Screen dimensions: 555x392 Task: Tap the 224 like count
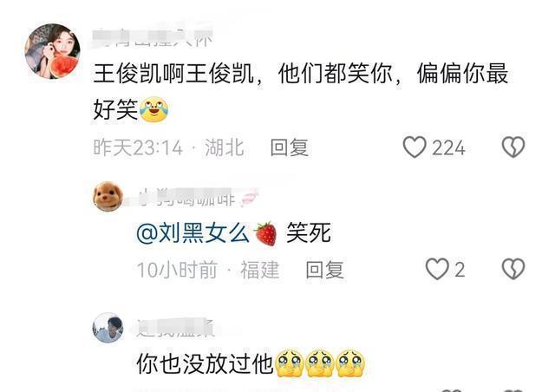point(448,147)
